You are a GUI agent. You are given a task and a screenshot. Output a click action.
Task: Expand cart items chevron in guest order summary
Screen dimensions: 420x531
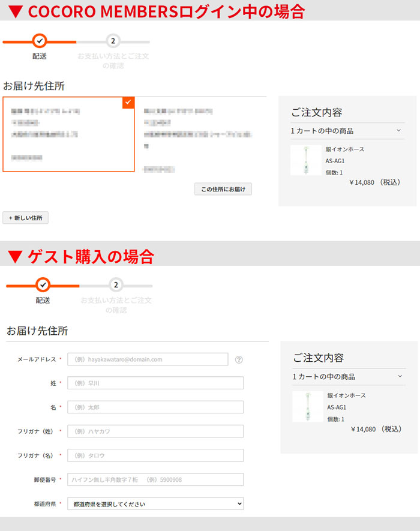click(x=400, y=376)
